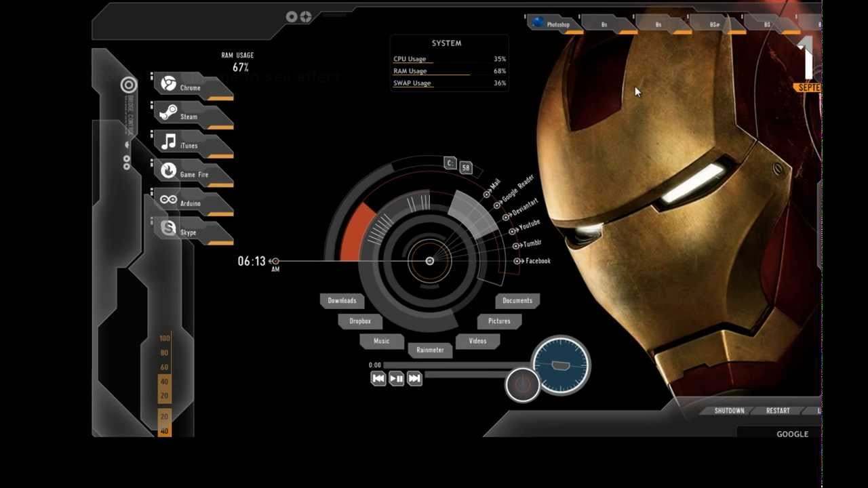Open iTunes with the music note icon
This screenshot has height=488, width=868.
tap(193, 145)
